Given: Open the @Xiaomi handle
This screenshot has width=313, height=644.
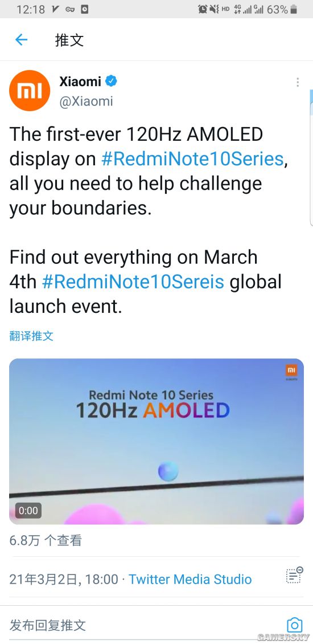Looking at the screenshot, I should (86, 101).
